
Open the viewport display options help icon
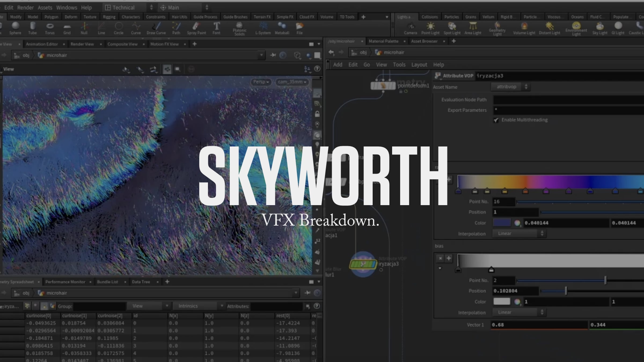tap(317, 69)
